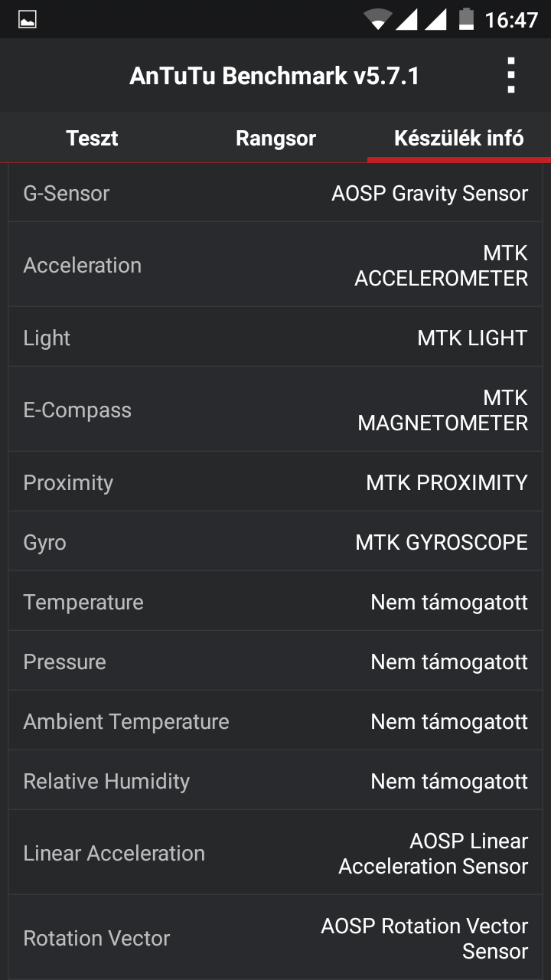Tap the Ambient Temperature row
The image size is (551, 980).
pos(275,721)
